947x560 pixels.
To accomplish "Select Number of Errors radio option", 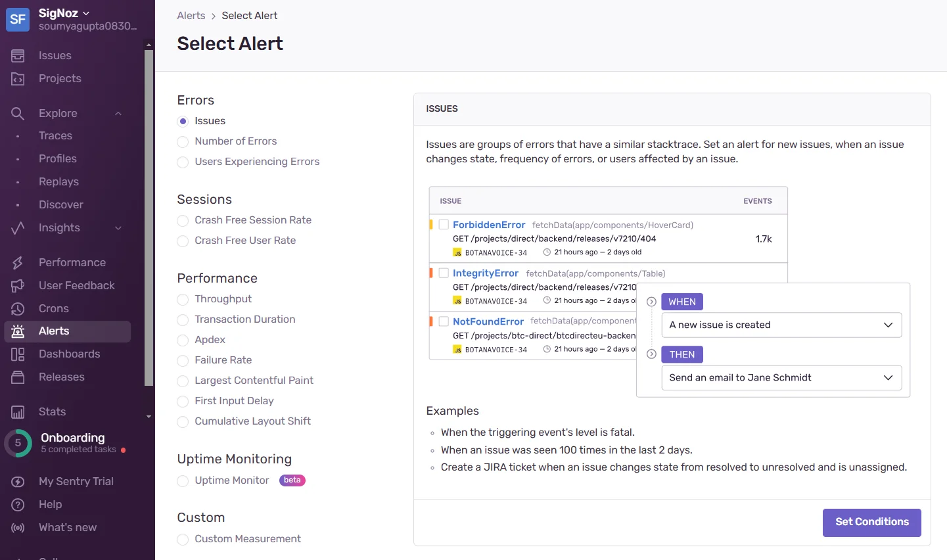I will point(183,142).
